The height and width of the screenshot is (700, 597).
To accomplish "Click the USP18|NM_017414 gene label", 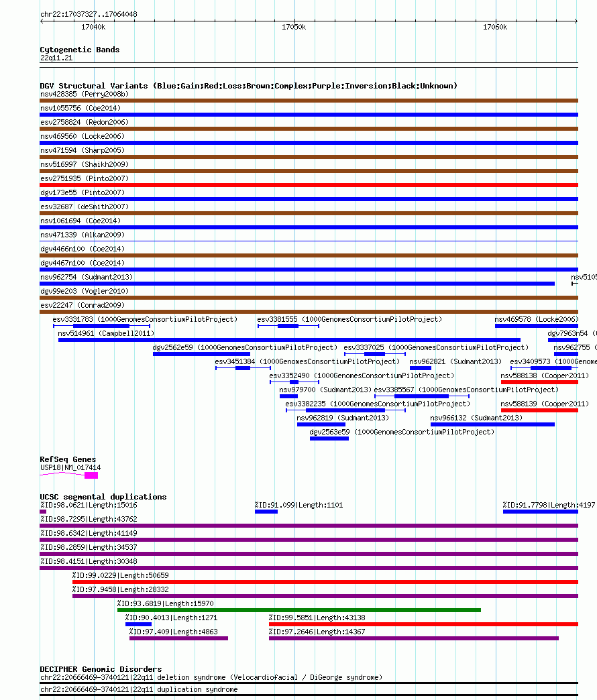I will click(x=70, y=468).
